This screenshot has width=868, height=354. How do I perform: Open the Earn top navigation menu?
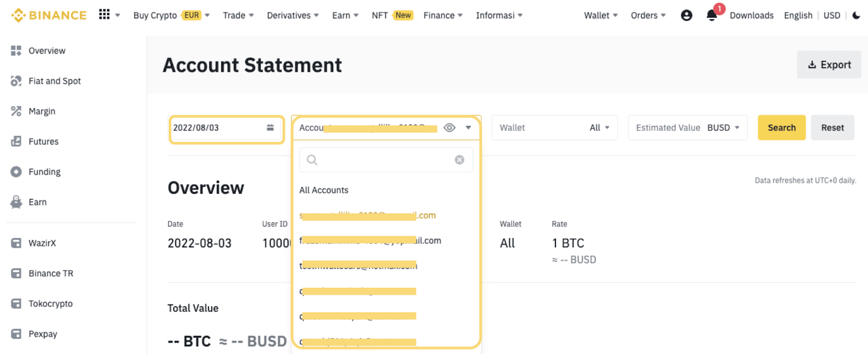(x=345, y=15)
